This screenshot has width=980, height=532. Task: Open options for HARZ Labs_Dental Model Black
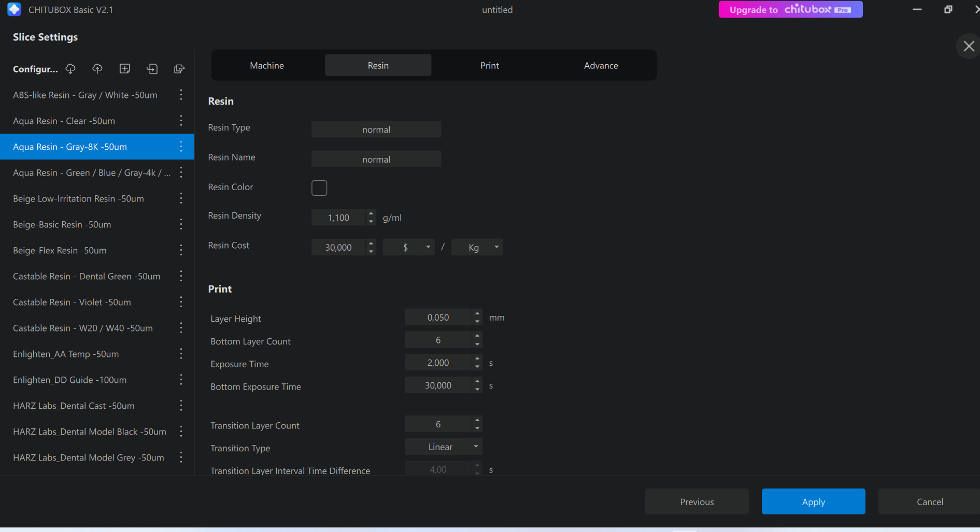[181, 432]
